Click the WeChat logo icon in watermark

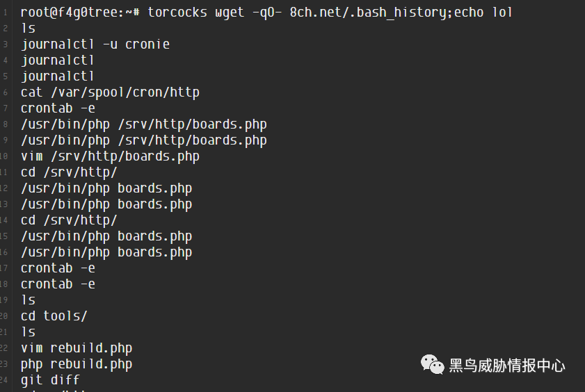433,364
